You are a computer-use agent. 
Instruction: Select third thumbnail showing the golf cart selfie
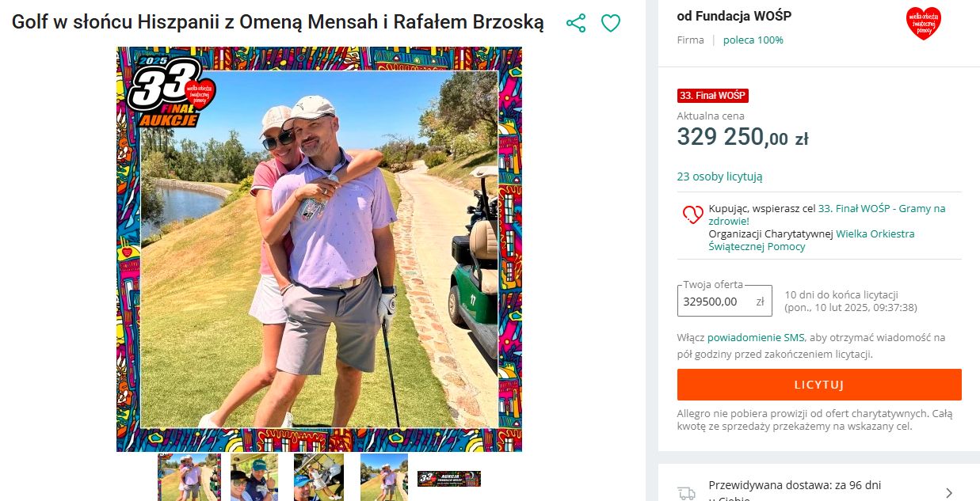pyautogui.click(x=318, y=477)
